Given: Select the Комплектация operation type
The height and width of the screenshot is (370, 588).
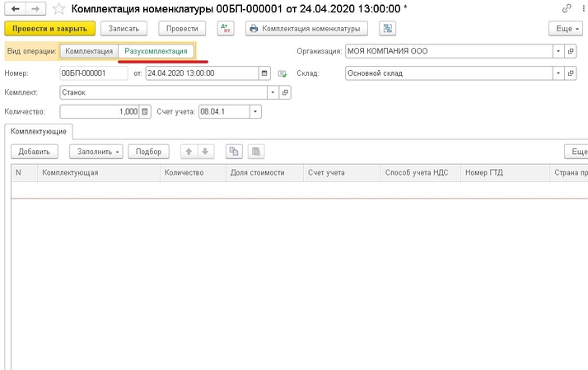Looking at the screenshot, I should click(x=89, y=51).
